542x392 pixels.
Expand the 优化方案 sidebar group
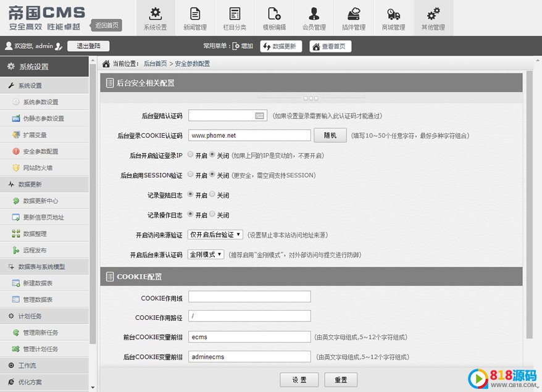pos(44,382)
